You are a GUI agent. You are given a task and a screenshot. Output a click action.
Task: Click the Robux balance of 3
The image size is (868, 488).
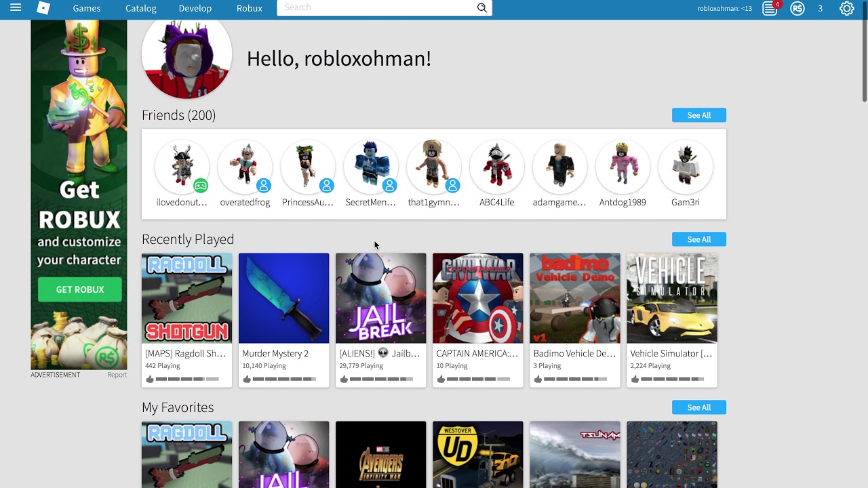coord(820,9)
